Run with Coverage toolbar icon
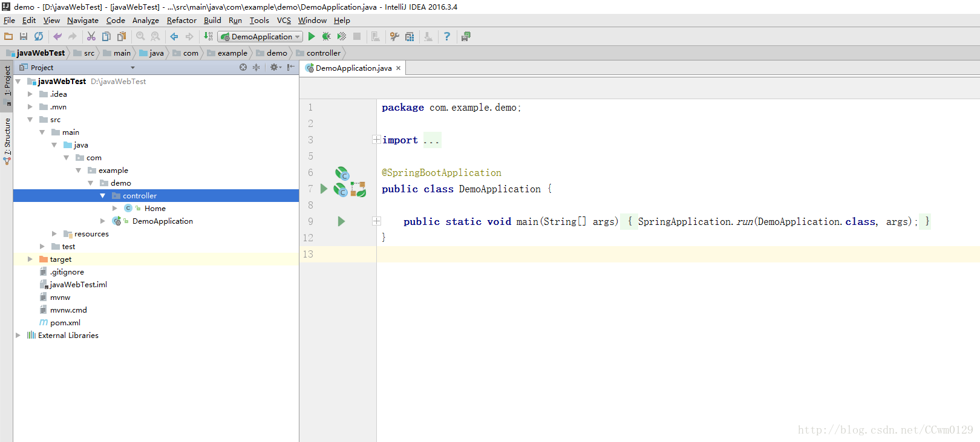Screen dimensions: 980x442 click(342, 36)
